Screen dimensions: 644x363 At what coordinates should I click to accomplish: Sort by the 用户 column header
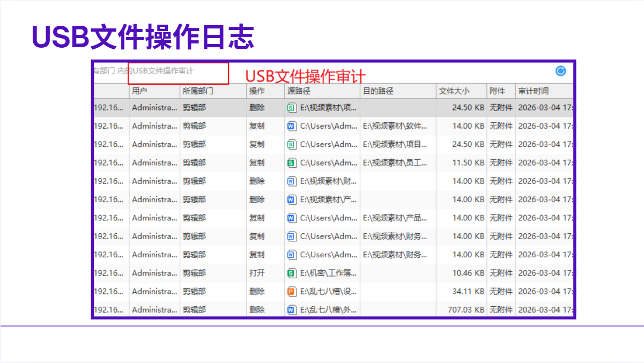pos(139,91)
